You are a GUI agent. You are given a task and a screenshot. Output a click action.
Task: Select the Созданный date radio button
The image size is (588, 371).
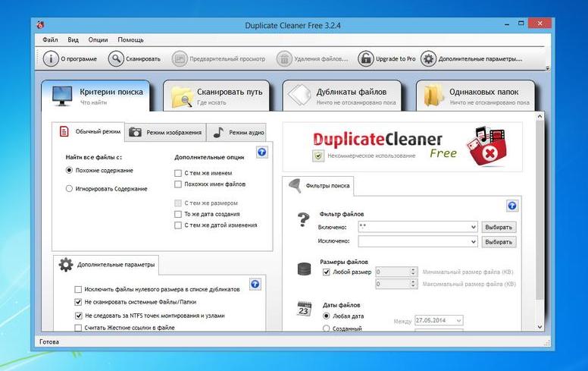tap(327, 329)
